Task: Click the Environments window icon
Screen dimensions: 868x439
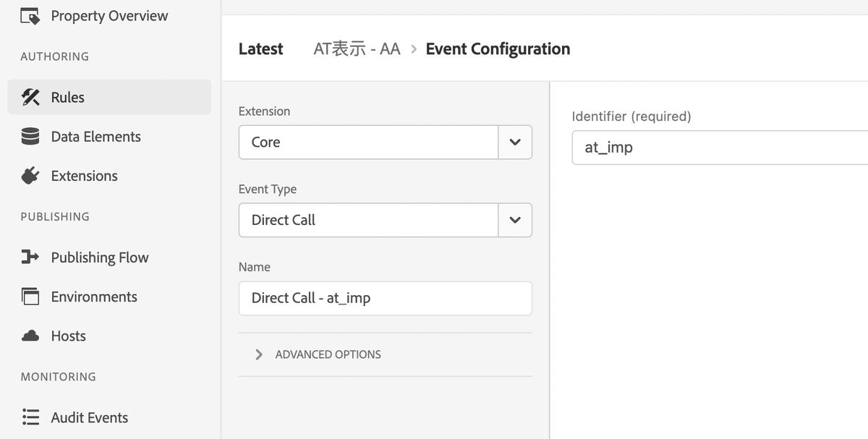Action: tap(30, 297)
